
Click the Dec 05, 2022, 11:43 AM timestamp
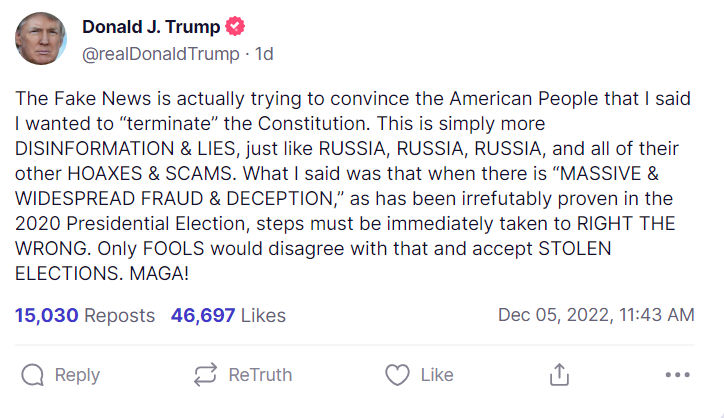click(595, 316)
